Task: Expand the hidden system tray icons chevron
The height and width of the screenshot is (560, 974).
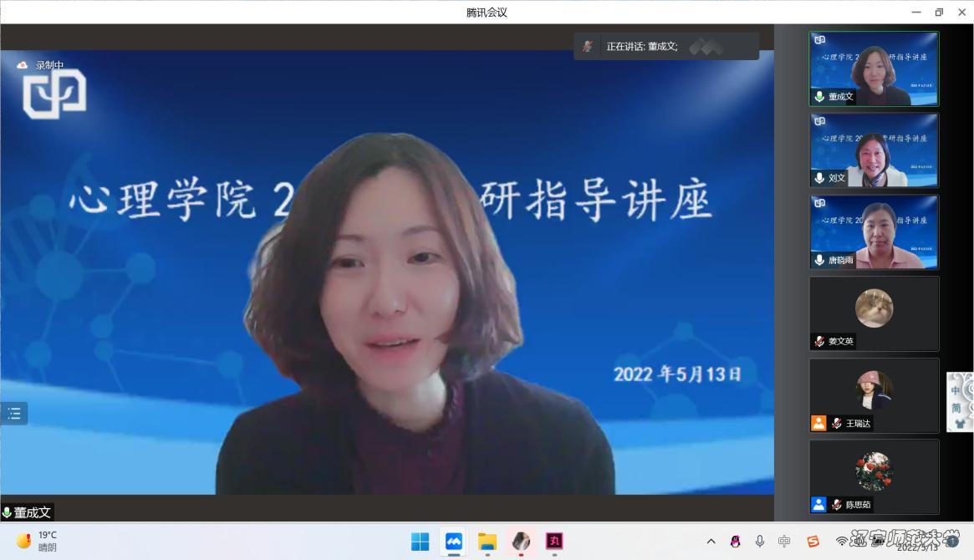Action: (x=711, y=542)
